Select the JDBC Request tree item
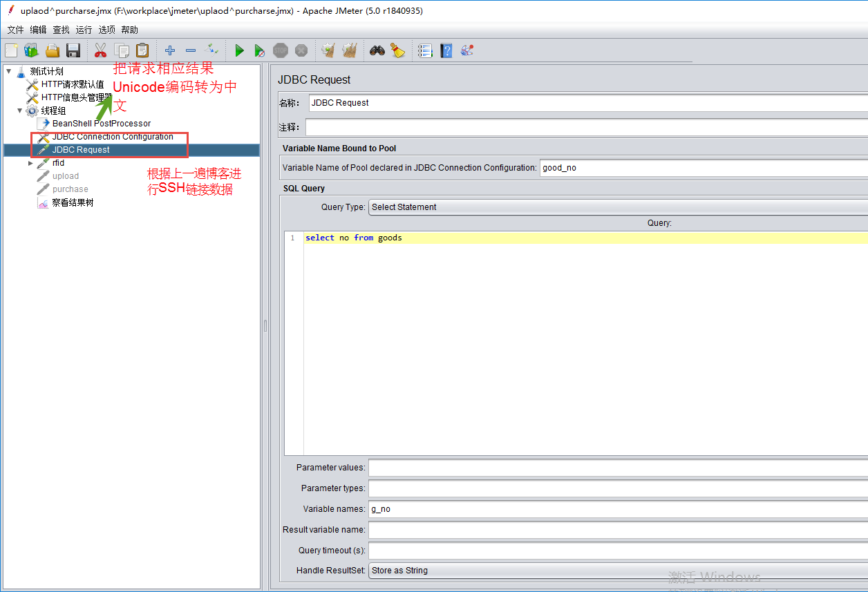 (x=81, y=150)
